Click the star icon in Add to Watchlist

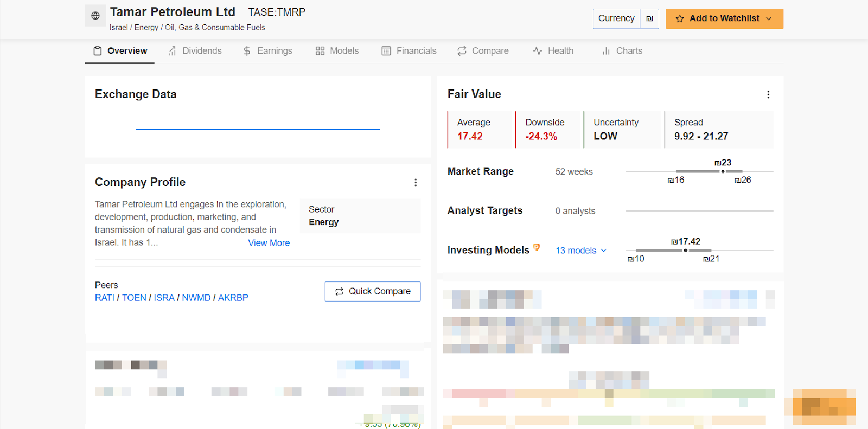coord(680,19)
